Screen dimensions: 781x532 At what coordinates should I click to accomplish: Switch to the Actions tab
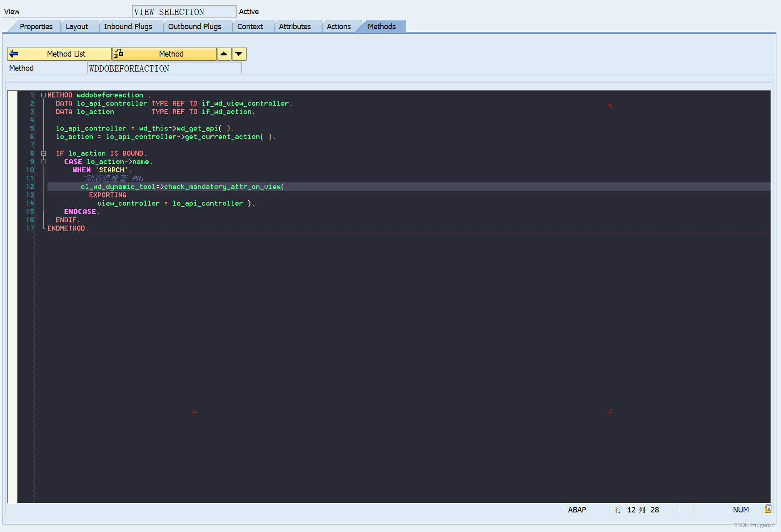point(339,27)
